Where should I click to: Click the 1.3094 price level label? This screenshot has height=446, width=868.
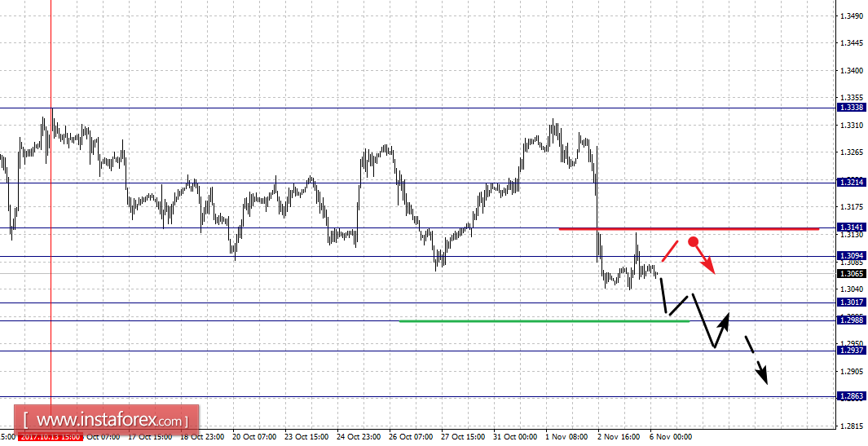(852, 256)
